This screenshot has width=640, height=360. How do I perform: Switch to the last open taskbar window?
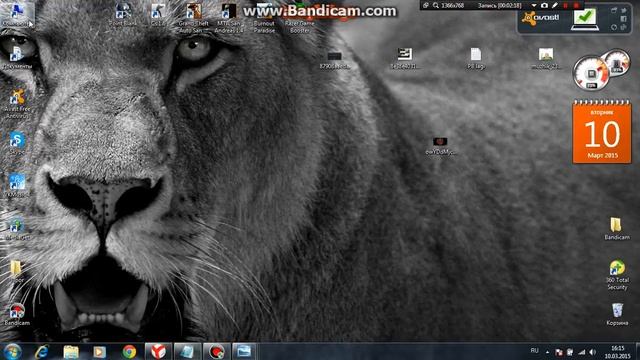(x=244, y=351)
